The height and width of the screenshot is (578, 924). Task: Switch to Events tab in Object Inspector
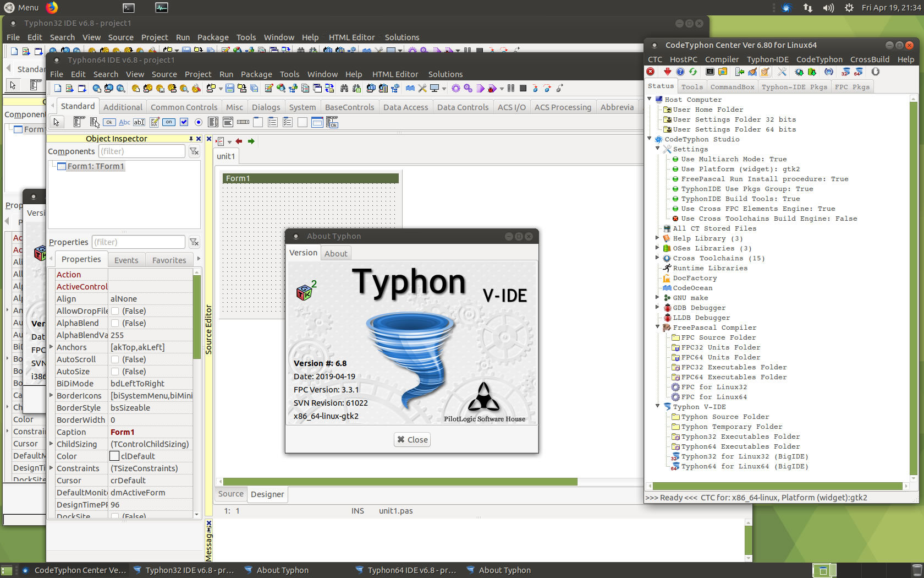(x=127, y=260)
